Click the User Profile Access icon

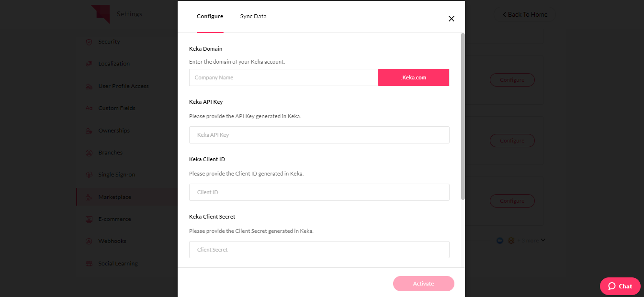click(89, 86)
